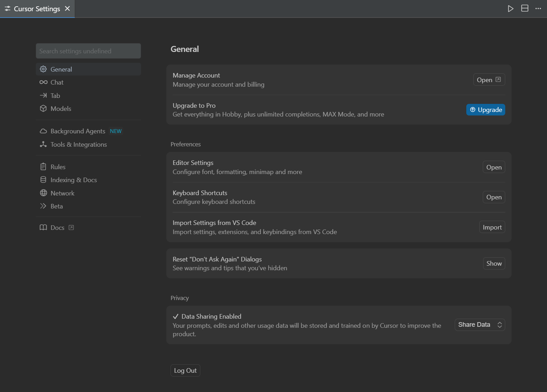
Task: Open the external Docs link
Action: pos(58,228)
